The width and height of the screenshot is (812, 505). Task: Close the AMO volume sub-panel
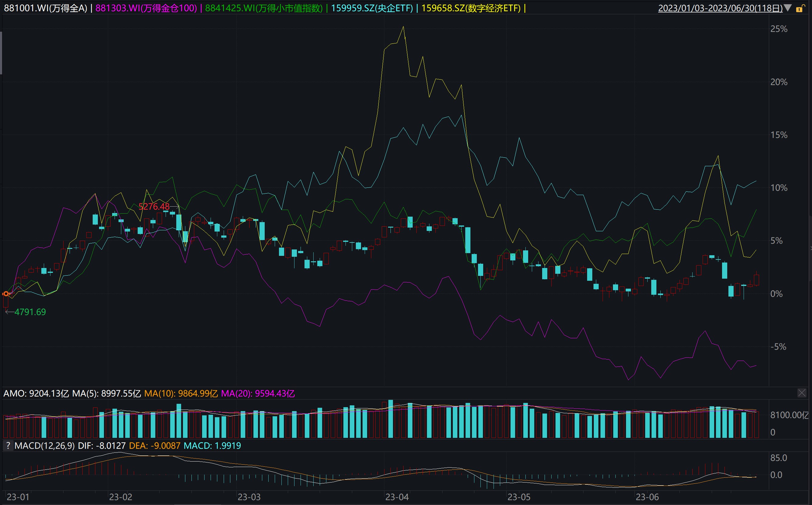[x=802, y=393]
